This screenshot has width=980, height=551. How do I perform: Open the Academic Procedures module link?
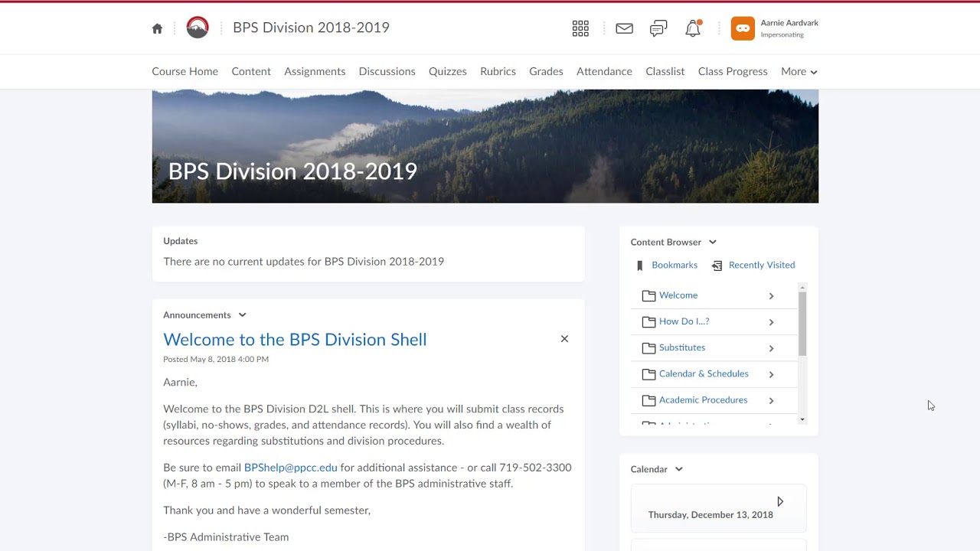pyautogui.click(x=703, y=399)
